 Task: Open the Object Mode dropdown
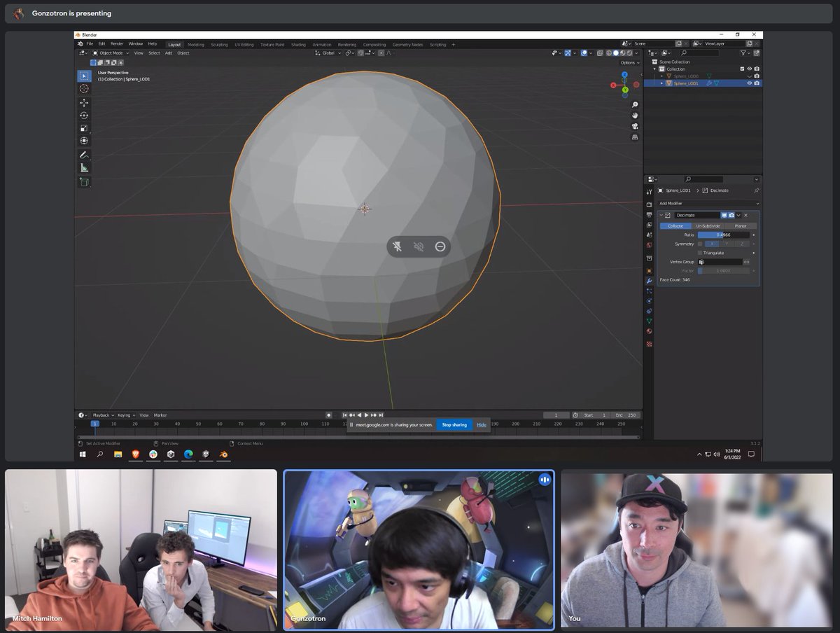coord(110,53)
